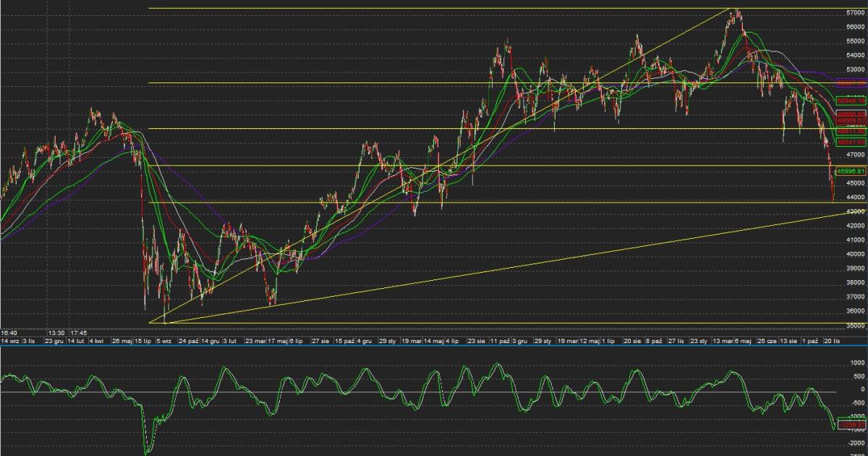Select the 35000 level on price axis
This screenshot has width=868, height=456.
coord(855,325)
